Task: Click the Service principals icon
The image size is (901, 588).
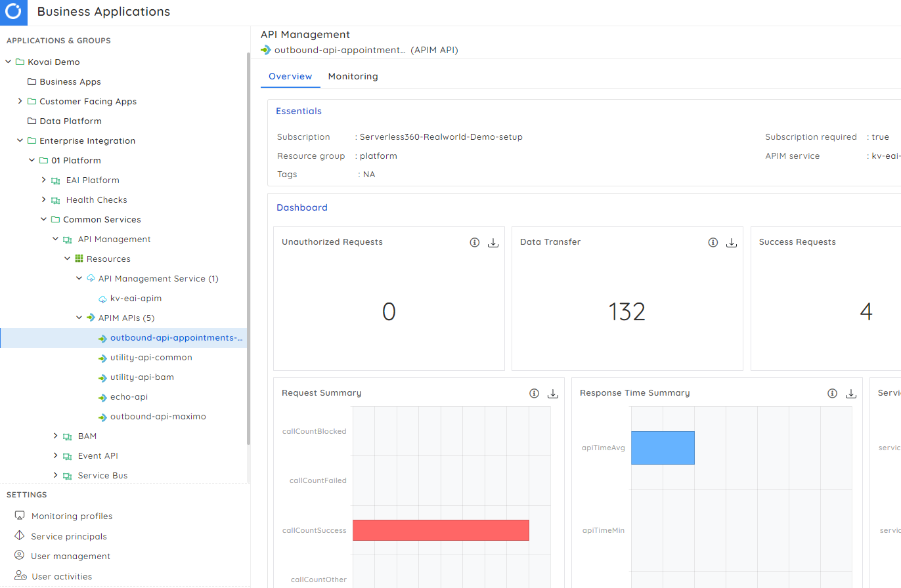Action: tap(19, 535)
